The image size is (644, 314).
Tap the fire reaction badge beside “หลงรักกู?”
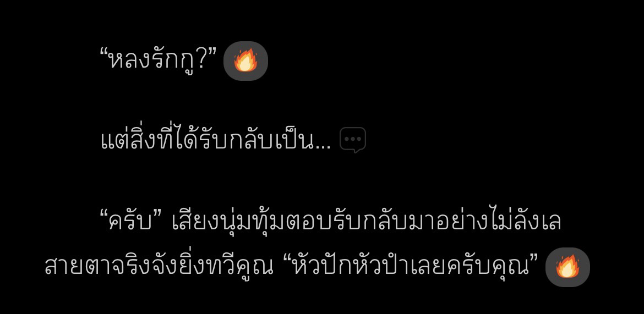(x=245, y=60)
